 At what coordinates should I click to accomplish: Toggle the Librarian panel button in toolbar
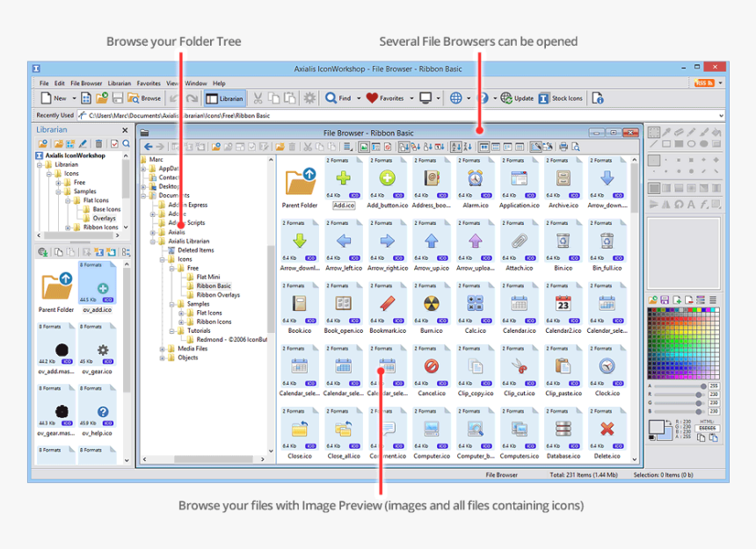pos(225,98)
